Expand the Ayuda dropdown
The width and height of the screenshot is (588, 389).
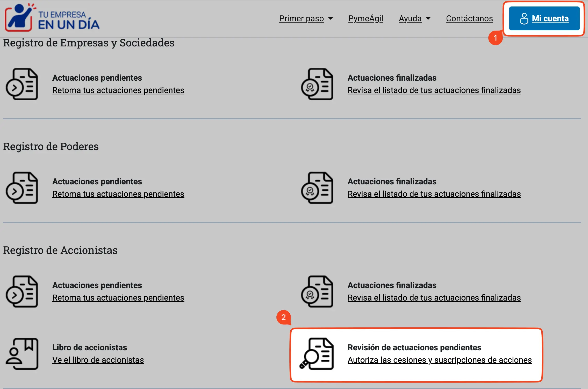(414, 18)
